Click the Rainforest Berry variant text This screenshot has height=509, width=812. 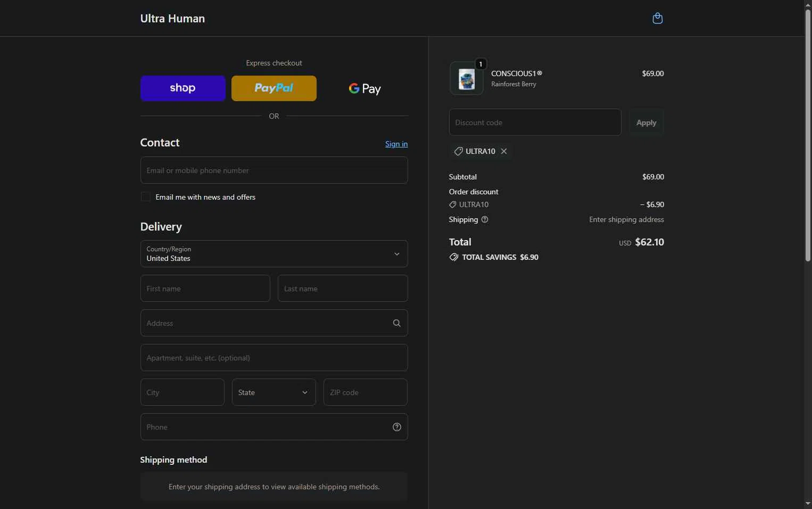[513, 84]
